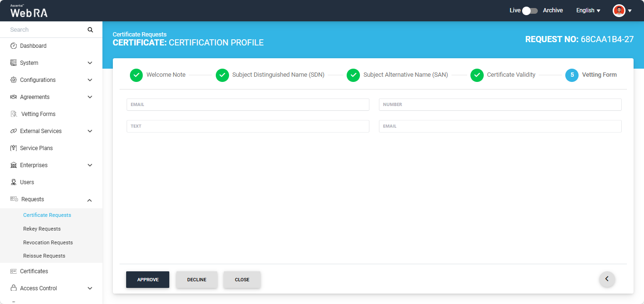Click the user avatar in top bar

point(619,10)
